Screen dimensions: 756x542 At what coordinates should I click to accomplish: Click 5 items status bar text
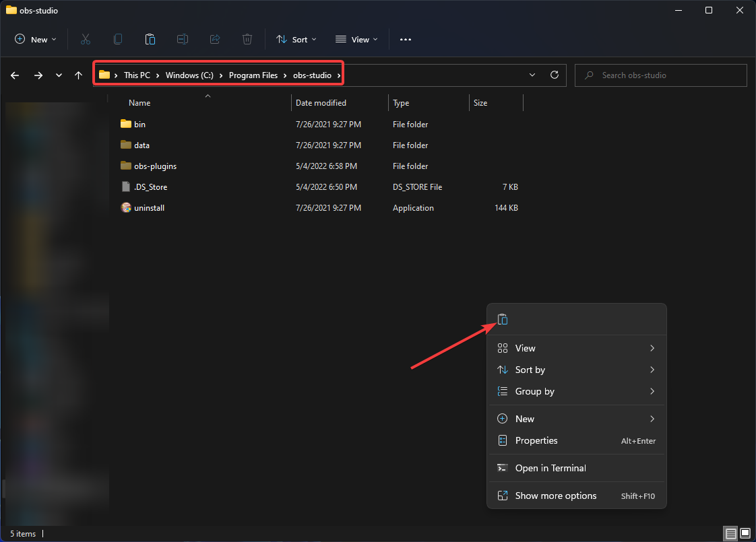23,534
